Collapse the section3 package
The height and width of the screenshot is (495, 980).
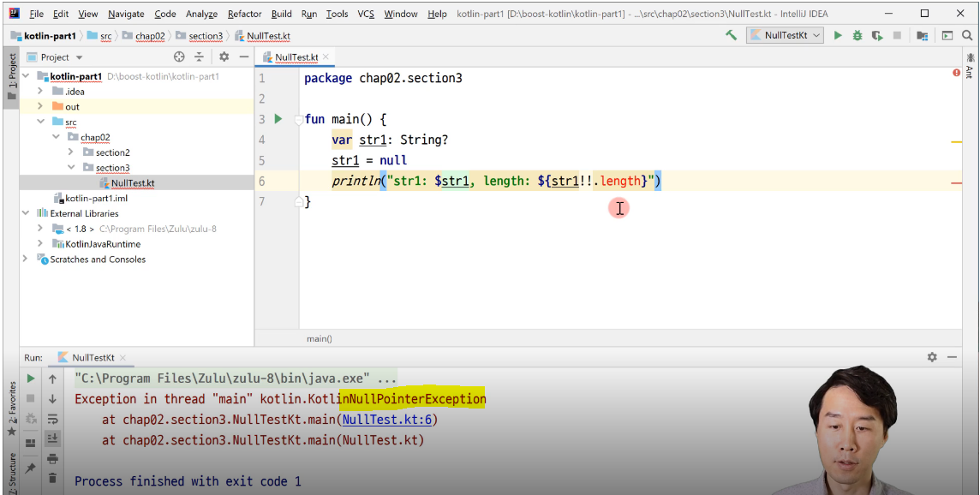(x=70, y=168)
